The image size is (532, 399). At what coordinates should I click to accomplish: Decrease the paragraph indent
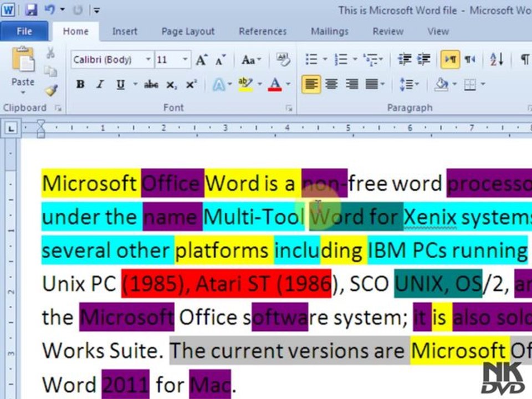pos(405,59)
